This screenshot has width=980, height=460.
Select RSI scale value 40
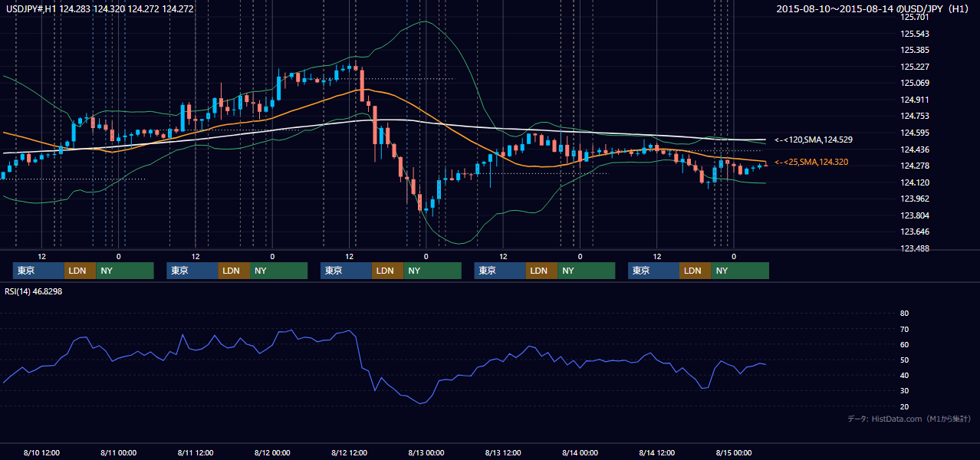coord(904,375)
